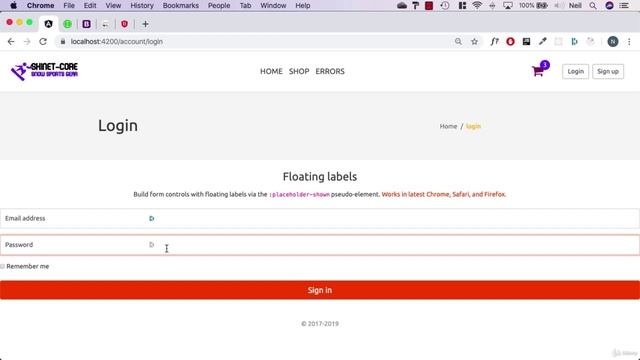The width and height of the screenshot is (640, 360).
Task: Open the Window menu
Action: coord(273,6)
